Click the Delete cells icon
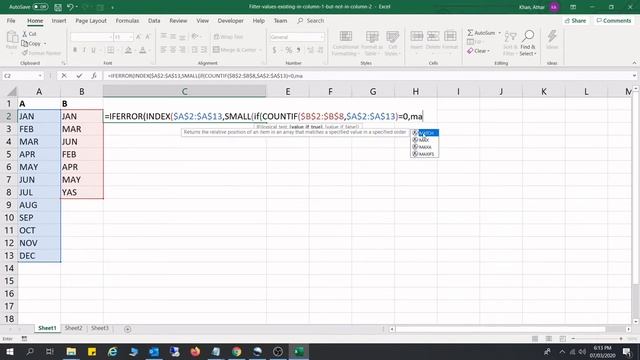 (x=433, y=36)
